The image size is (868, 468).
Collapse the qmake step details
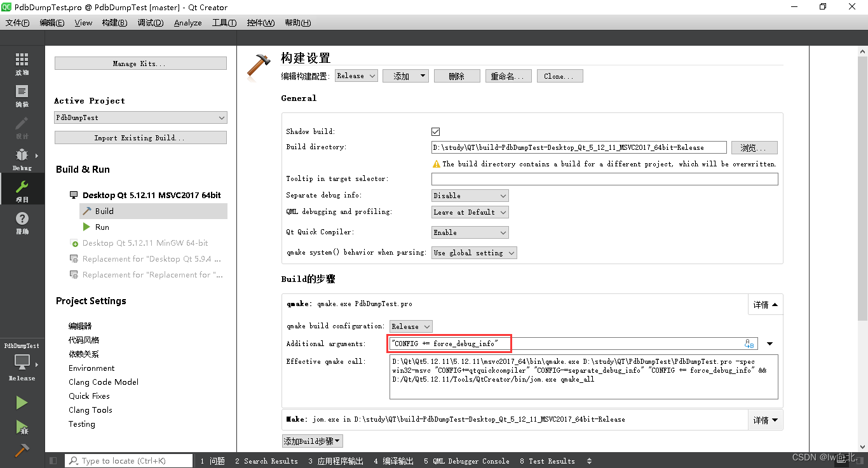tap(765, 305)
